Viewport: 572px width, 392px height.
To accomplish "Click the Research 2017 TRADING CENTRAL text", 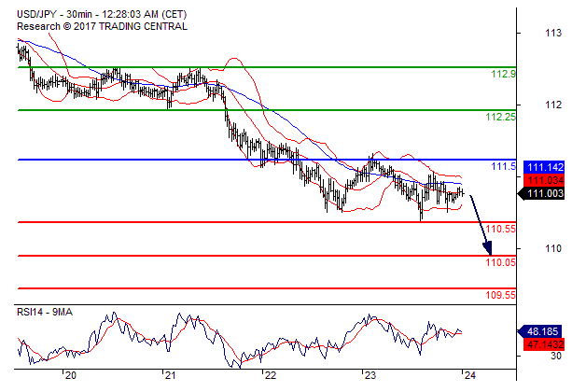I will (102, 27).
